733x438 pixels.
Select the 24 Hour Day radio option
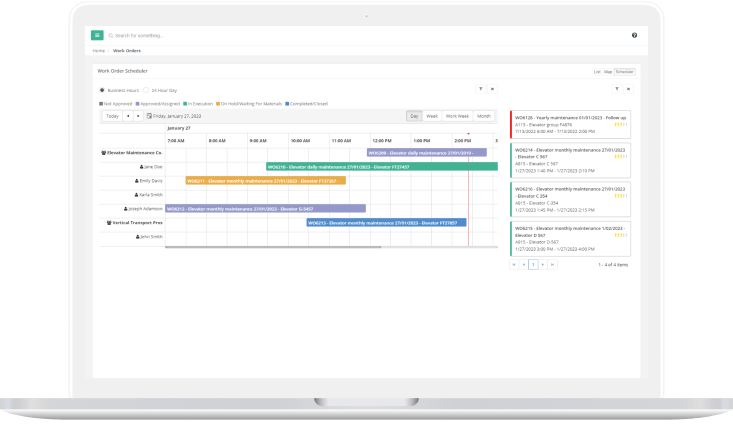click(x=144, y=89)
